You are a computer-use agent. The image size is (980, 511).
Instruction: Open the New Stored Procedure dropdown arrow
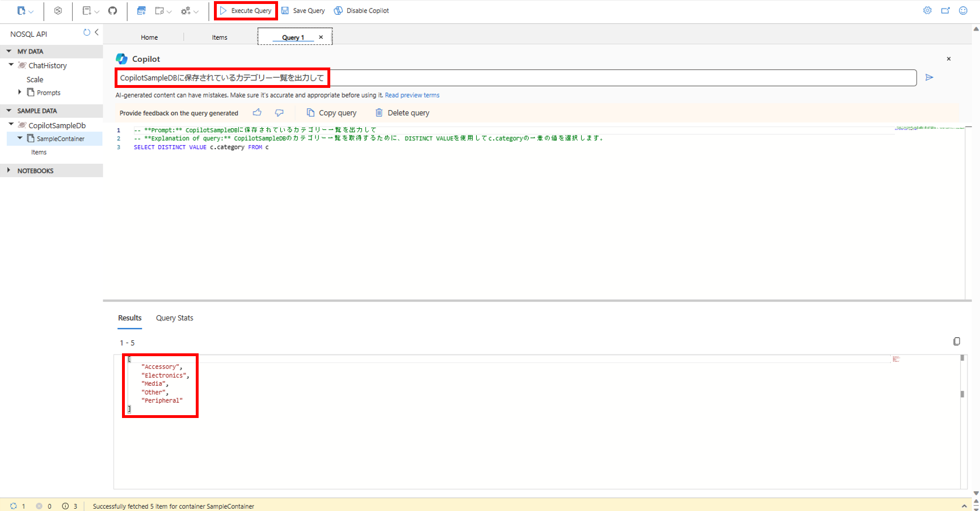(169, 11)
